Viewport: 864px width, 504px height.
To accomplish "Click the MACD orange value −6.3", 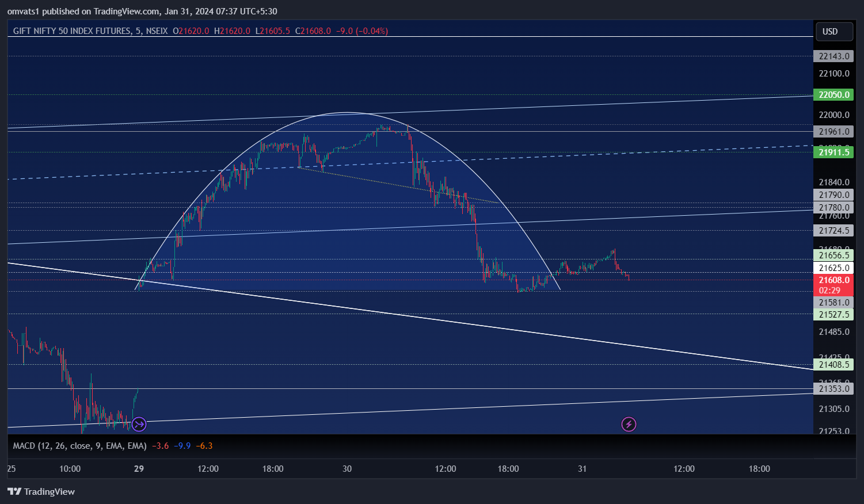I will point(204,446).
